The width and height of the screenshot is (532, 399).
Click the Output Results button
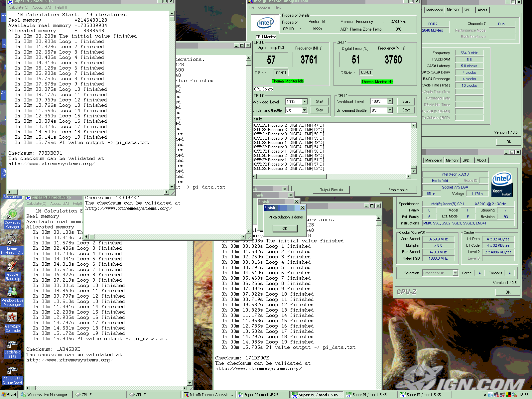[x=331, y=190]
